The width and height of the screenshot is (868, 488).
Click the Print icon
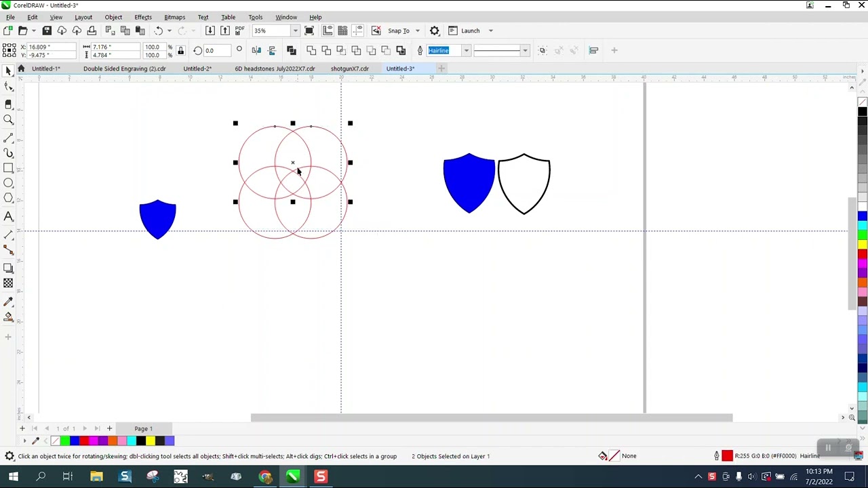click(x=92, y=30)
